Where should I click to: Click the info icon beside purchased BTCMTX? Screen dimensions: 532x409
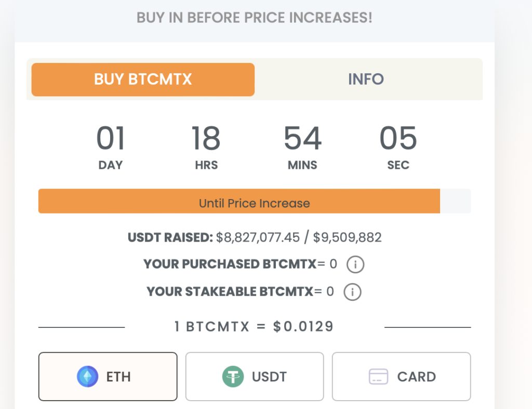coord(355,265)
